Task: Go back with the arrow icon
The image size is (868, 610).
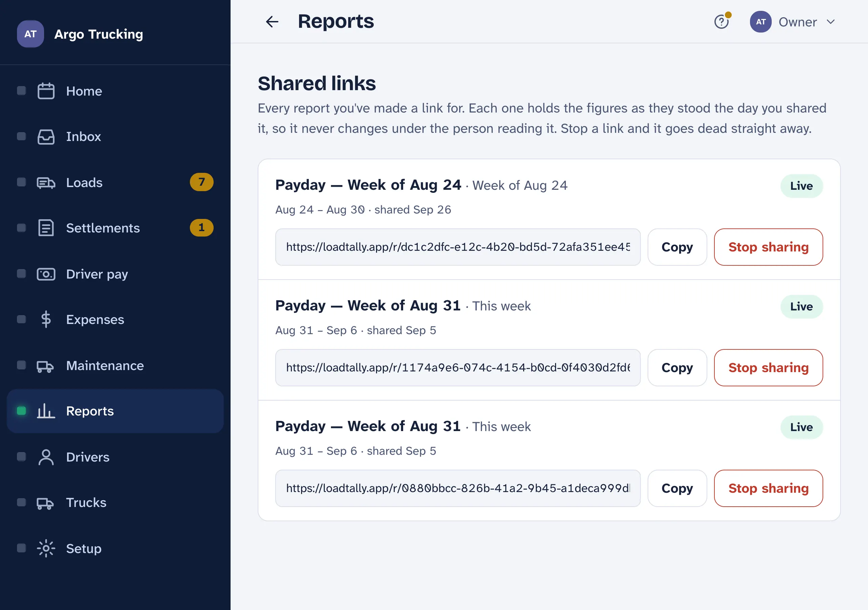Action: pos(272,22)
